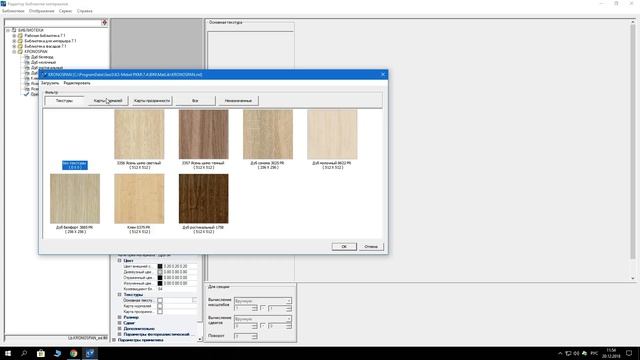Expand the Параметры примитива group
Image resolution: width=640 pixels, height=360 pixels.
(114, 340)
